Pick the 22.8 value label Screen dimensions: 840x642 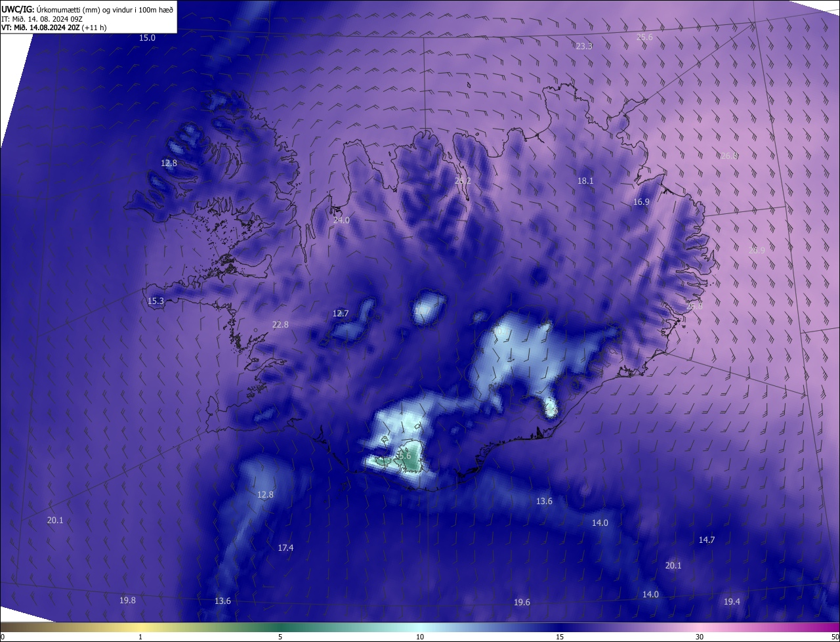point(280,324)
